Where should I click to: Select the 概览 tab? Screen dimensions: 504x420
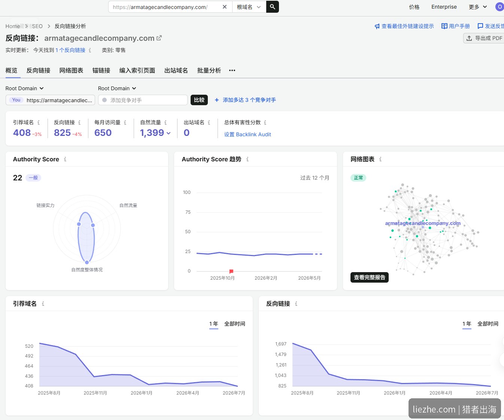click(x=11, y=70)
